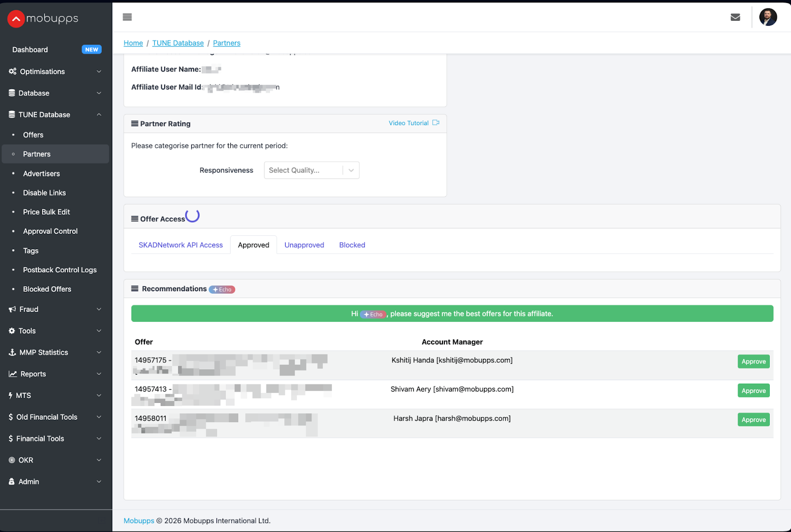
Task: Expand the Fraud menu chevron
Action: [99, 310]
